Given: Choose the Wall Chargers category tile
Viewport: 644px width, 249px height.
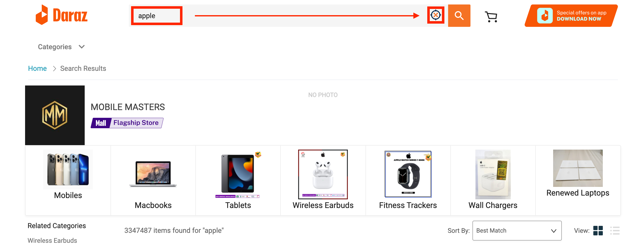Looking at the screenshot, I should click(x=493, y=180).
